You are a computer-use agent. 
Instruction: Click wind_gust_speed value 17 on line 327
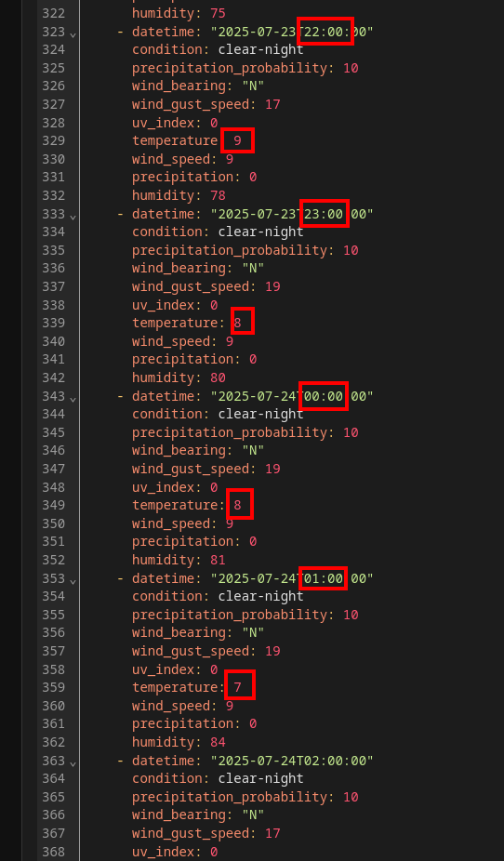[272, 104]
